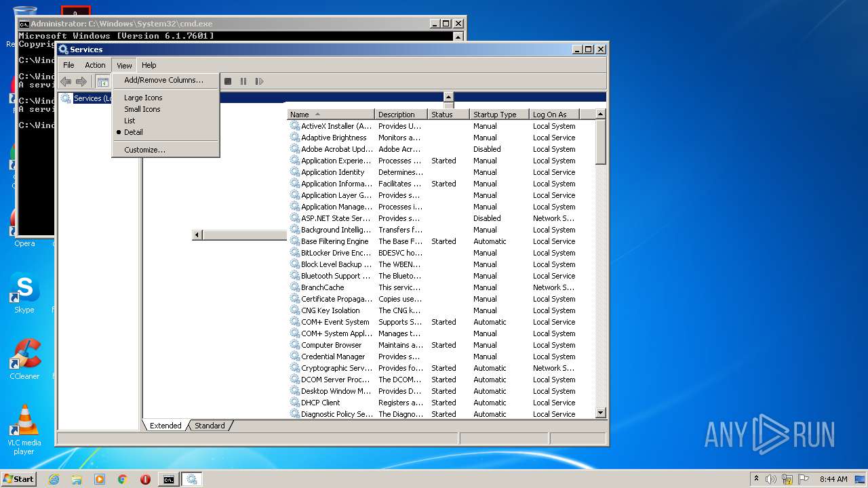Sort by Description column header

pos(401,115)
